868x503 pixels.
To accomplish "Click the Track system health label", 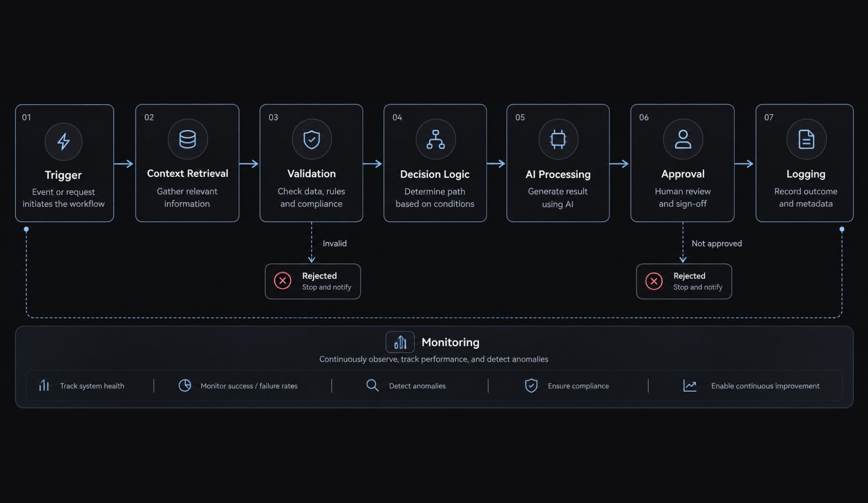I will [x=92, y=386].
